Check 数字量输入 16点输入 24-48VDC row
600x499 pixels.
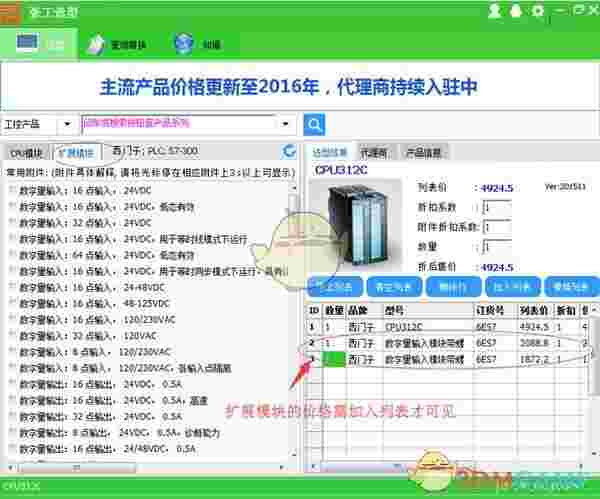pyautogui.click(x=13, y=287)
